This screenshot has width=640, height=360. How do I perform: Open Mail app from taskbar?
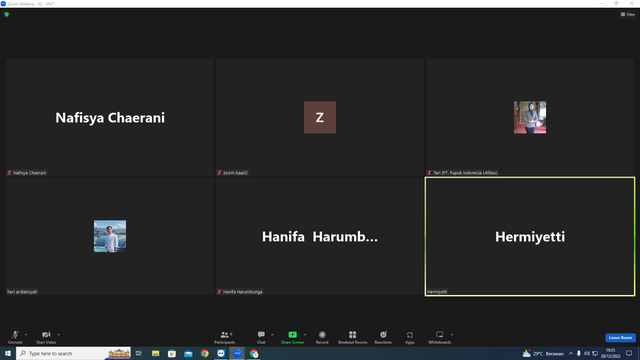pos(188,353)
